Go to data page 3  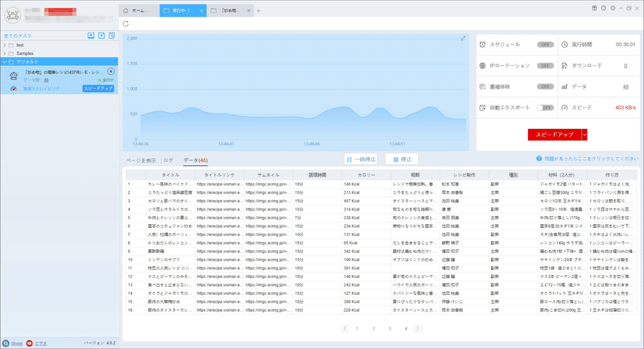(x=390, y=328)
